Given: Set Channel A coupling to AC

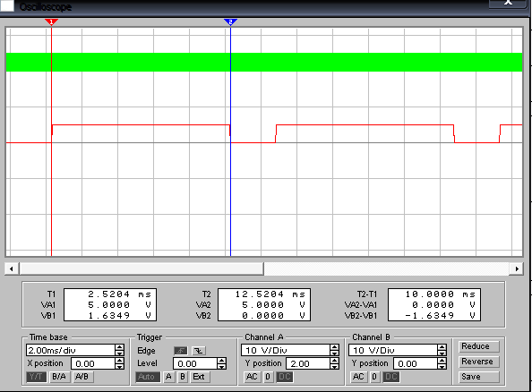Looking at the screenshot, I should coord(252,377).
